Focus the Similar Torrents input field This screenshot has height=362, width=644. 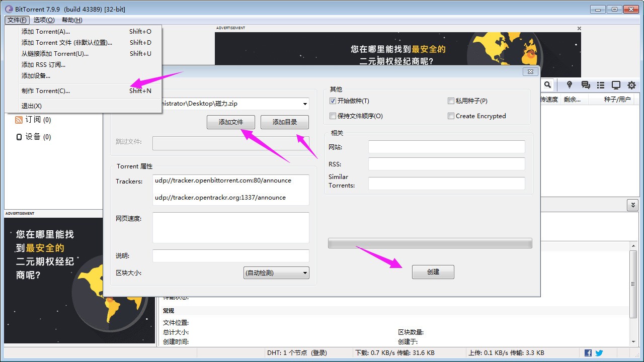pyautogui.click(x=447, y=184)
